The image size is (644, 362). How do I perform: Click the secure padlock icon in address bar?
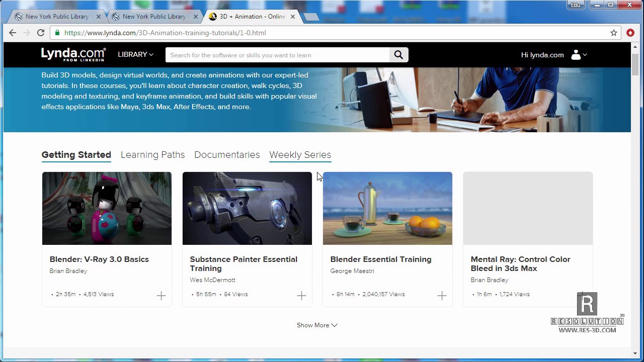pos(57,33)
